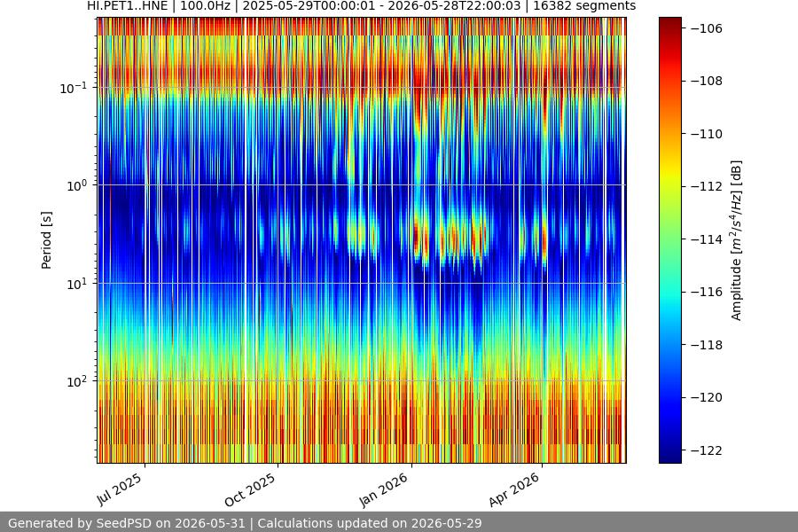This screenshot has height=532, width=798.
Task: Click the -106 colorbar tick label
Action: pos(707,28)
